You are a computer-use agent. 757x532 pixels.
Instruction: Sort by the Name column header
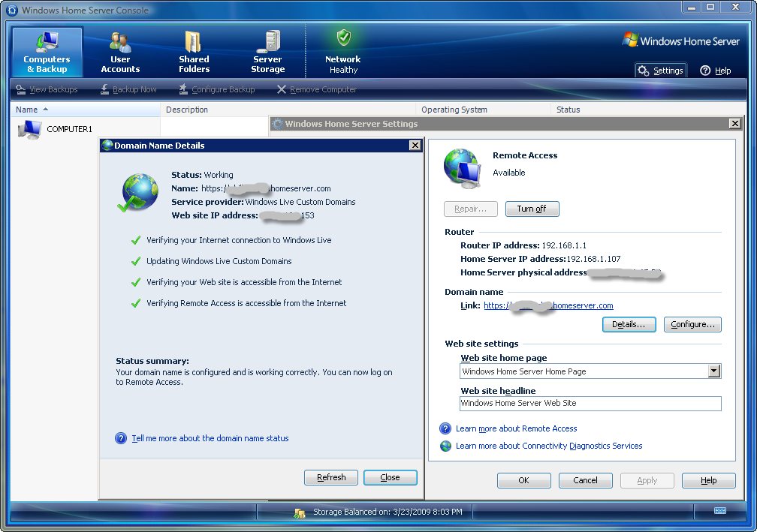[x=27, y=110]
